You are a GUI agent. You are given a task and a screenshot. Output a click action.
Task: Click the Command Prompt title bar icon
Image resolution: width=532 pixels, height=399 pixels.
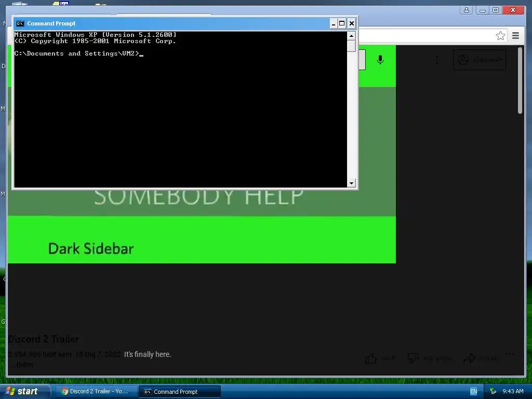pos(20,23)
